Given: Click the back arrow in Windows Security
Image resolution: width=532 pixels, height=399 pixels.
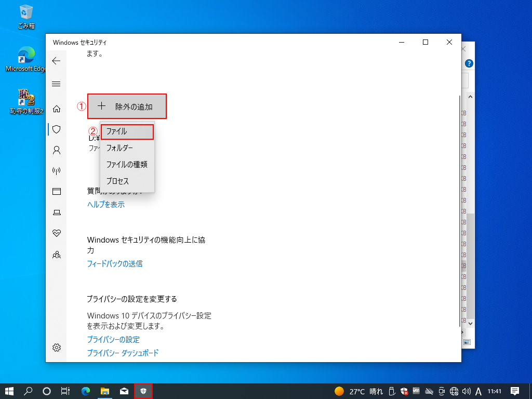Looking at the screenshot, I should click(x=56, y=61).
